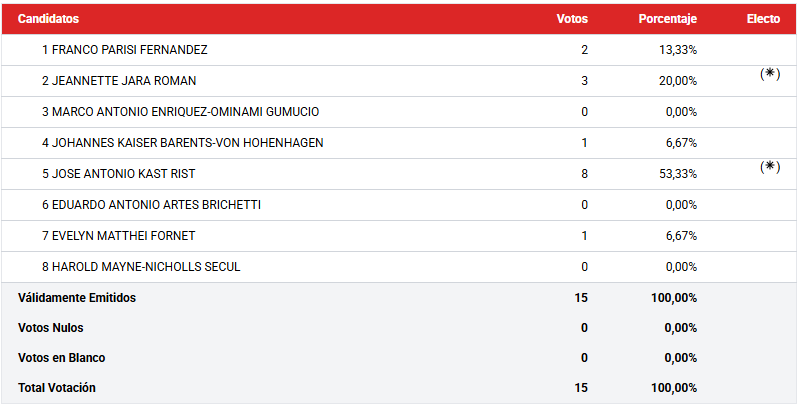Click the Votos column header
This screenshot has height=405, width=801.
pyautogui.click(x=572, y=19)
